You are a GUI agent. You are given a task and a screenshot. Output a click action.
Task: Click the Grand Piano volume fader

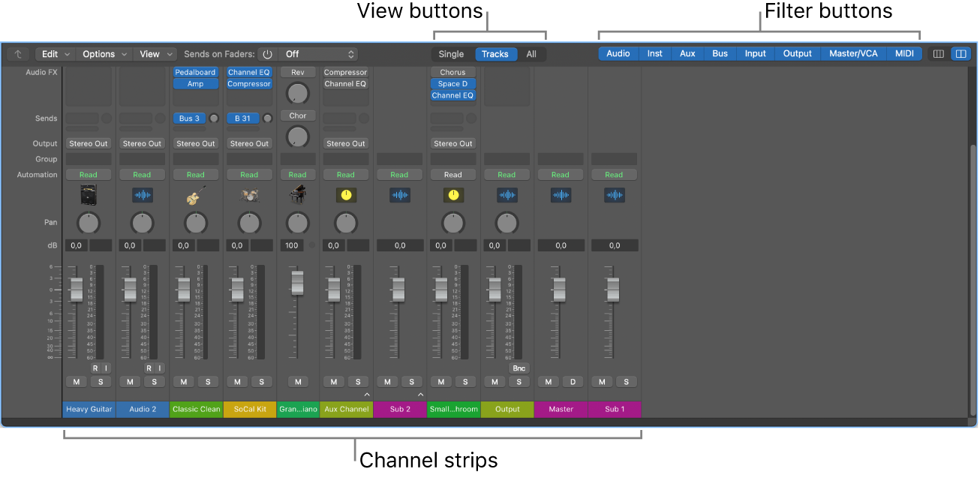(298, 283)
